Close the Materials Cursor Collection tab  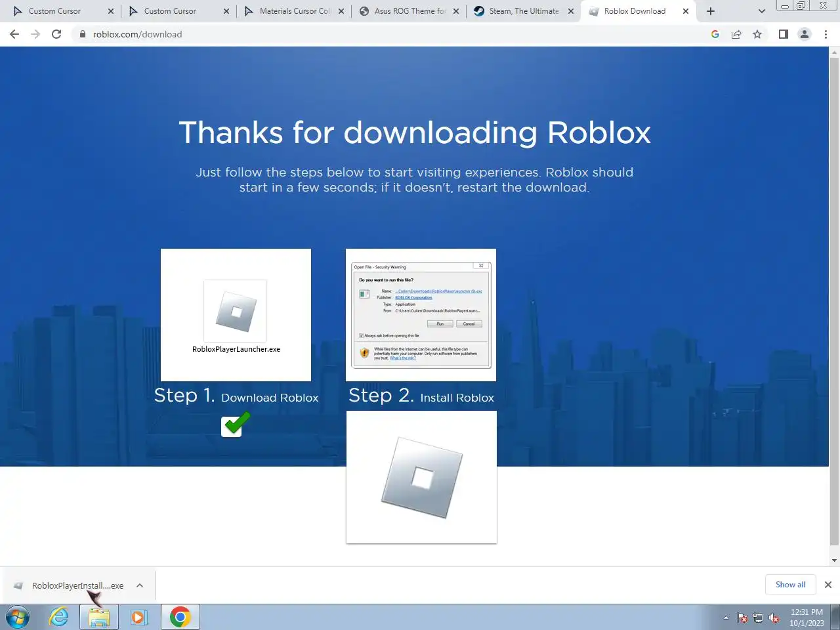coord(341,11)
